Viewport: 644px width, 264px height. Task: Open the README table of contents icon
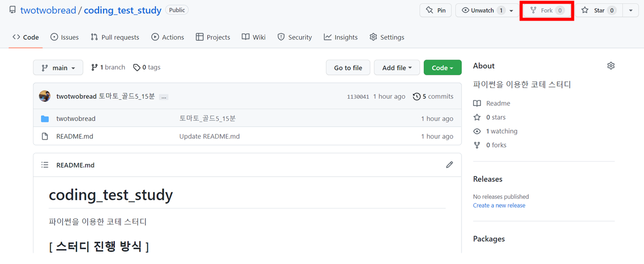point(45,165)
